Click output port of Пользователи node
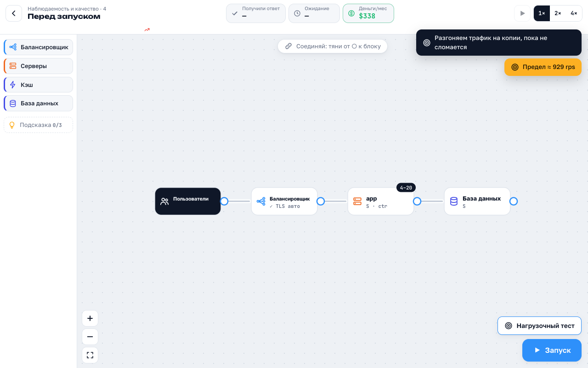This screenshot has height=368, width=588. [224, 201]
